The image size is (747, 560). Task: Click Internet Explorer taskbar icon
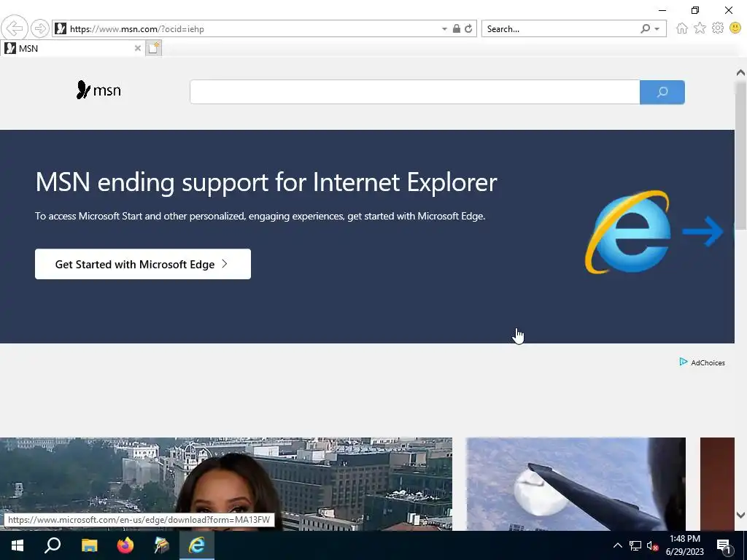tap(197, 545)
